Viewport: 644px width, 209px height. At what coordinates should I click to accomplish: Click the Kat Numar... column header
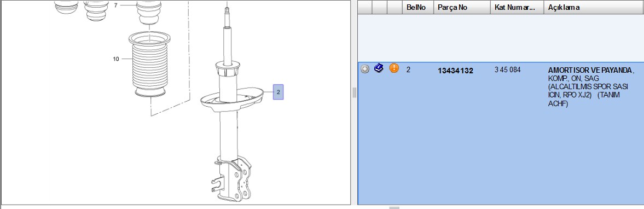tap(517, 8)
